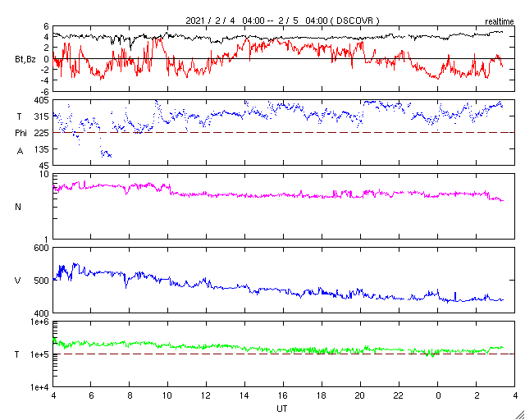Click the "12" hour tick on the UT axis
The width and height of the screenshot is (525, 420).
206,395
